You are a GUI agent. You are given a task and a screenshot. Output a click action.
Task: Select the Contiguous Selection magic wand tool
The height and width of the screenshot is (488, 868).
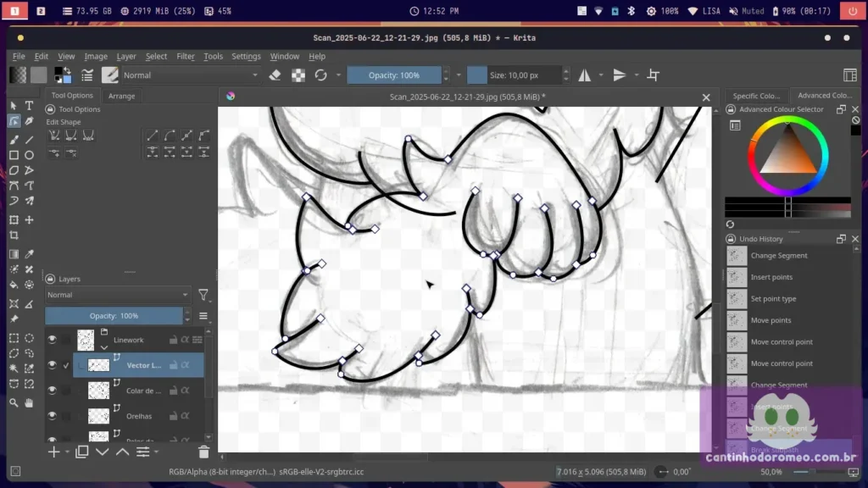coord(14,369)
